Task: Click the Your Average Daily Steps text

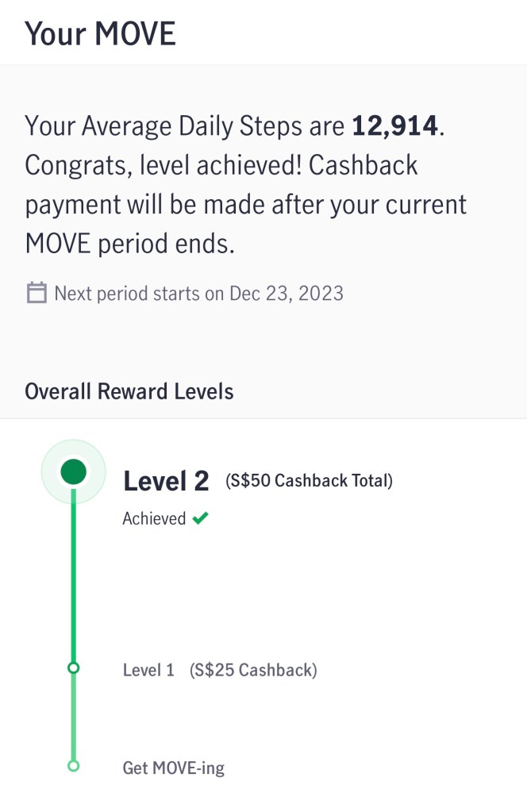Action: (185, 125)
